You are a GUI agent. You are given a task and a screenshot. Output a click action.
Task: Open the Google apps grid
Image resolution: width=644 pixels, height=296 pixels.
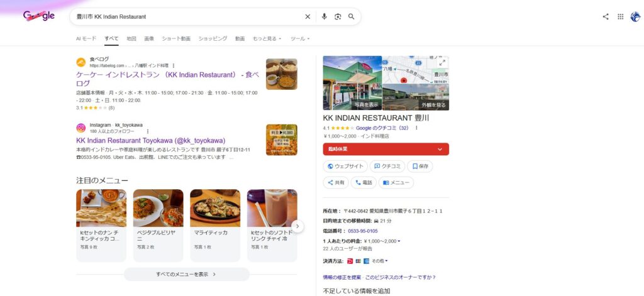click(621, 17)
